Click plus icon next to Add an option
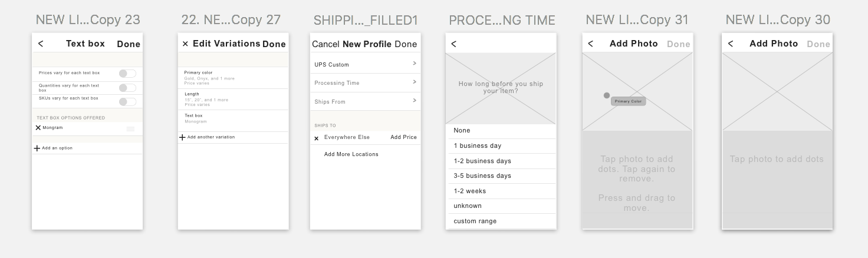Screen dimensions: 868x258 [x=37, y=148]
